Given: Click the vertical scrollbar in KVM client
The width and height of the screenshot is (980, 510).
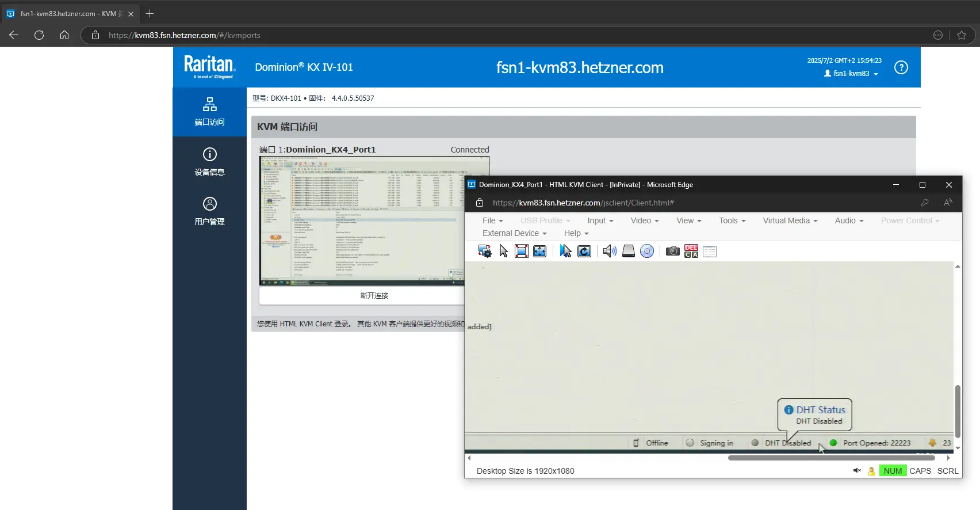Looking at the screenshot, I should pos(958,411).
